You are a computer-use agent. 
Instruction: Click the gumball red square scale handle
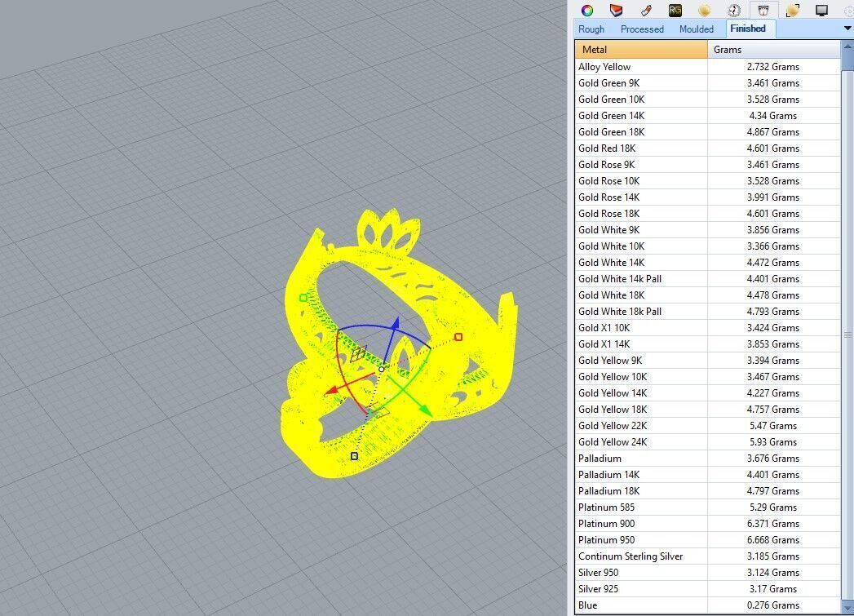[x=458, y=337]
